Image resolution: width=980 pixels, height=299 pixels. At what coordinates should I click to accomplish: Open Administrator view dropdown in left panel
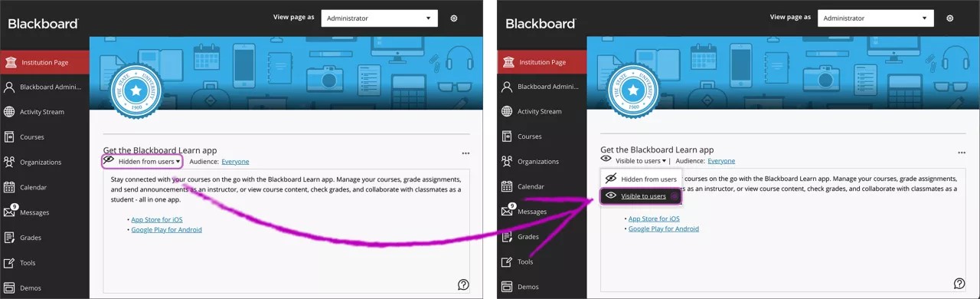[379, 18]
